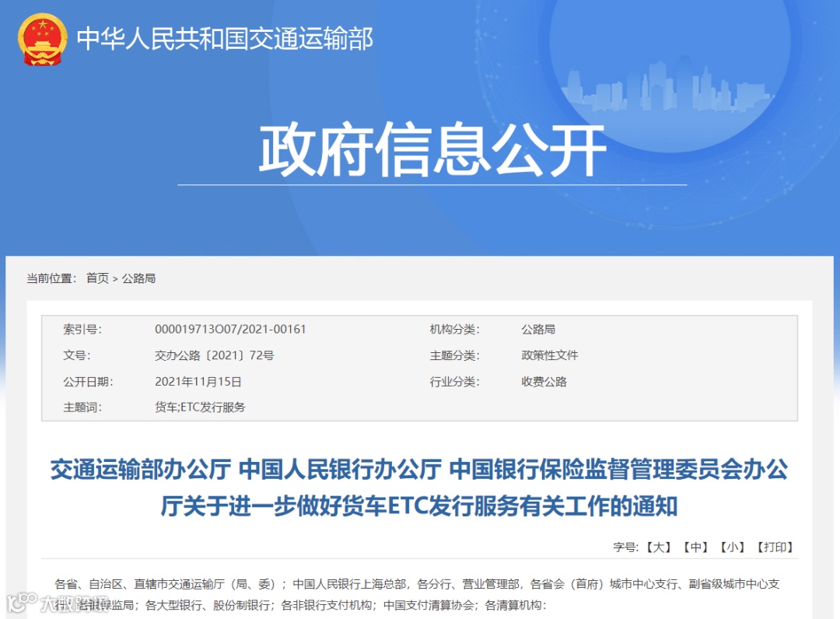
Task: Set font size to 大
Action: click(x=659, y=547)
